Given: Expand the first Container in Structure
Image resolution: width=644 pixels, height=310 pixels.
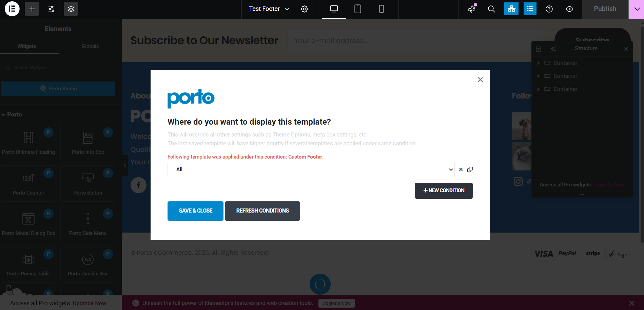Looking at the screenshot, I should (538, 63).
